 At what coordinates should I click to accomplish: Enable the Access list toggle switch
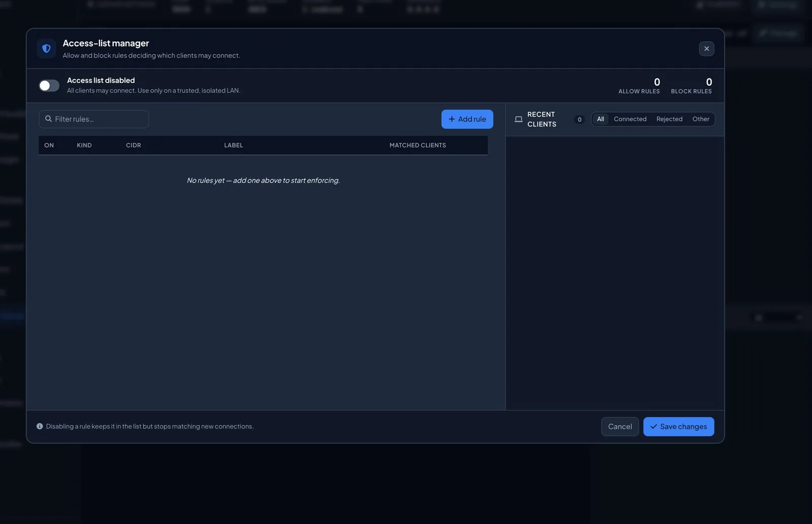(49, 85)
